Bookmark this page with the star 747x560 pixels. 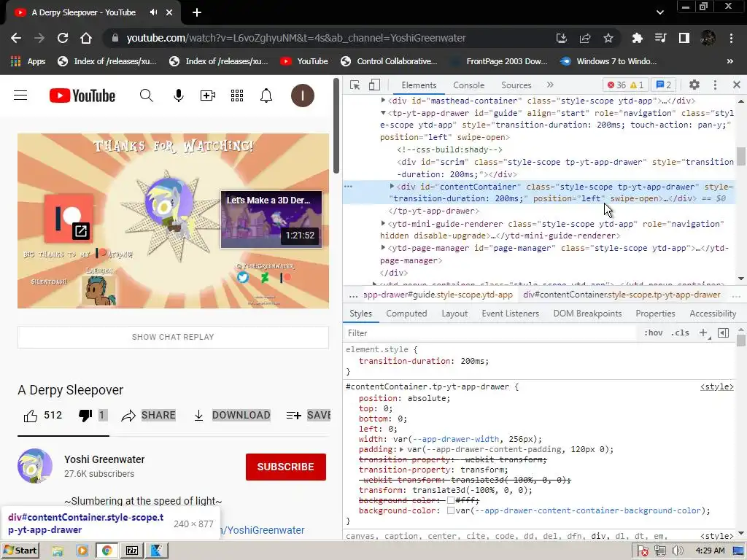point(608,38)
